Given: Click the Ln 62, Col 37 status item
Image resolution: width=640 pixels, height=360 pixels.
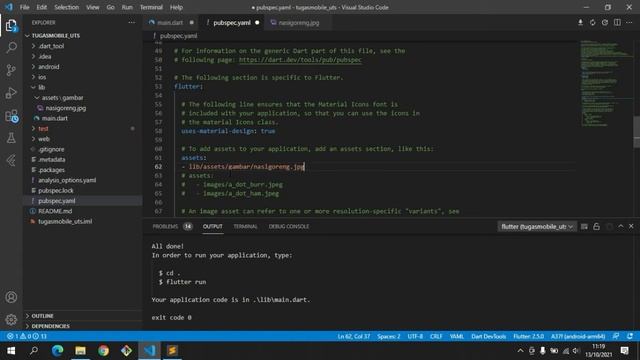Looking at the screenshot, I should click(353, 336).
